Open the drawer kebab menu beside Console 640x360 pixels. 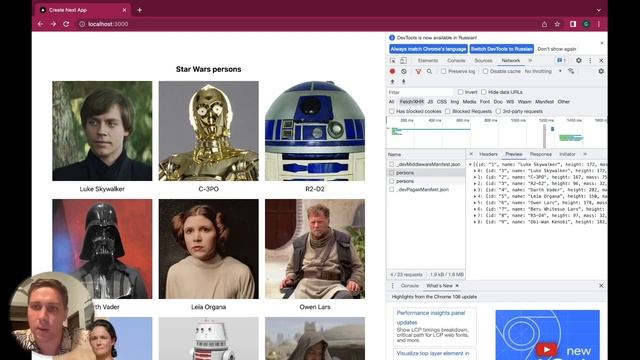pos(393,286)
